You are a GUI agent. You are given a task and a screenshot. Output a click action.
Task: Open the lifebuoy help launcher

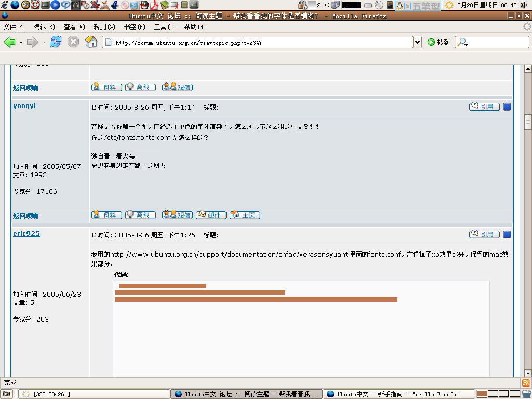click(x=35, y=5)
